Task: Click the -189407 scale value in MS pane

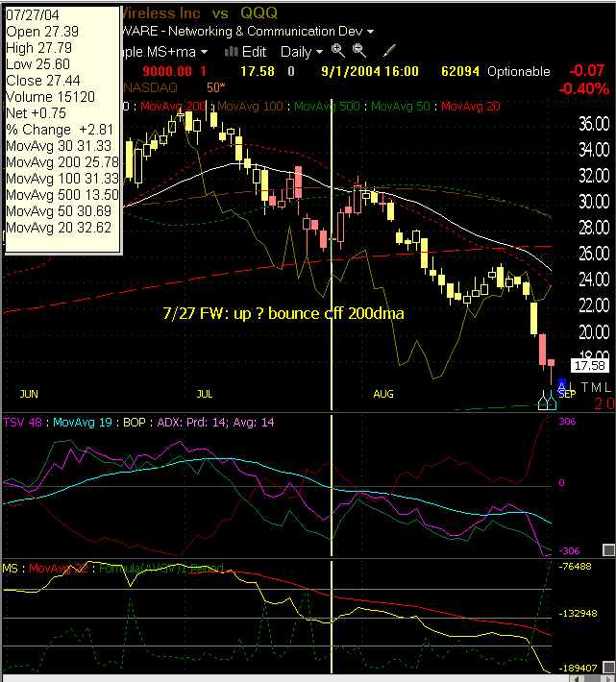Action: point(578,668)
